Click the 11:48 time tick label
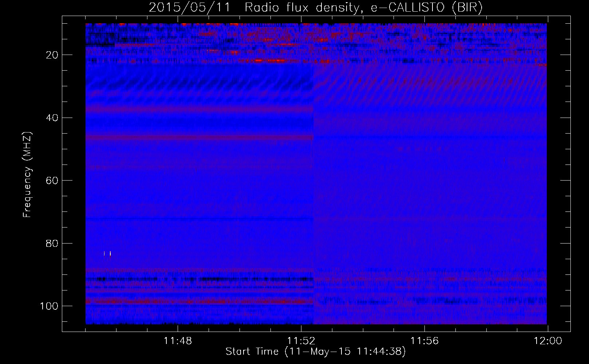This screenshot has width=589, height=364. [x=178, y=341]
